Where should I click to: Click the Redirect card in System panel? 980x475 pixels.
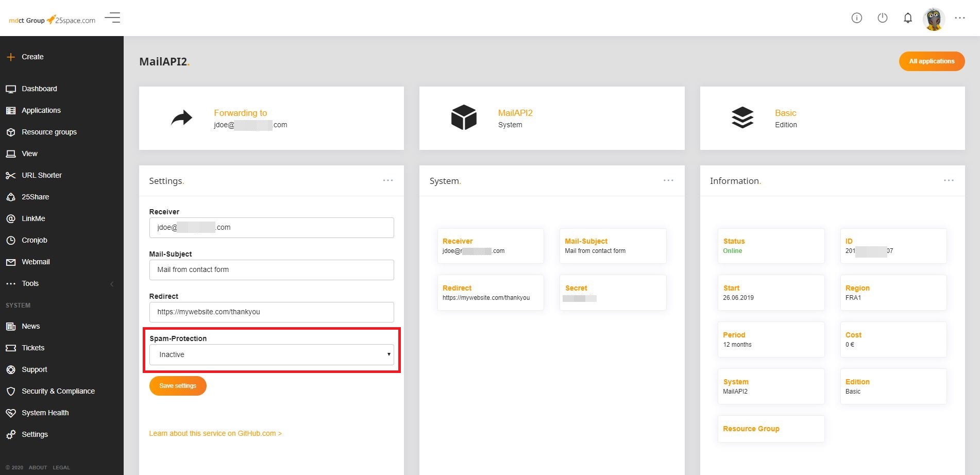tap(491, 293)
